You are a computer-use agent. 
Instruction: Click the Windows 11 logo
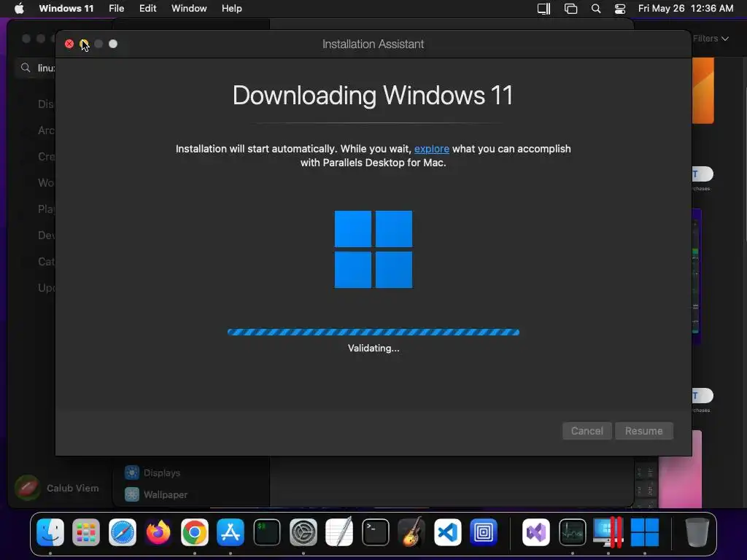[x=373, y=249]
